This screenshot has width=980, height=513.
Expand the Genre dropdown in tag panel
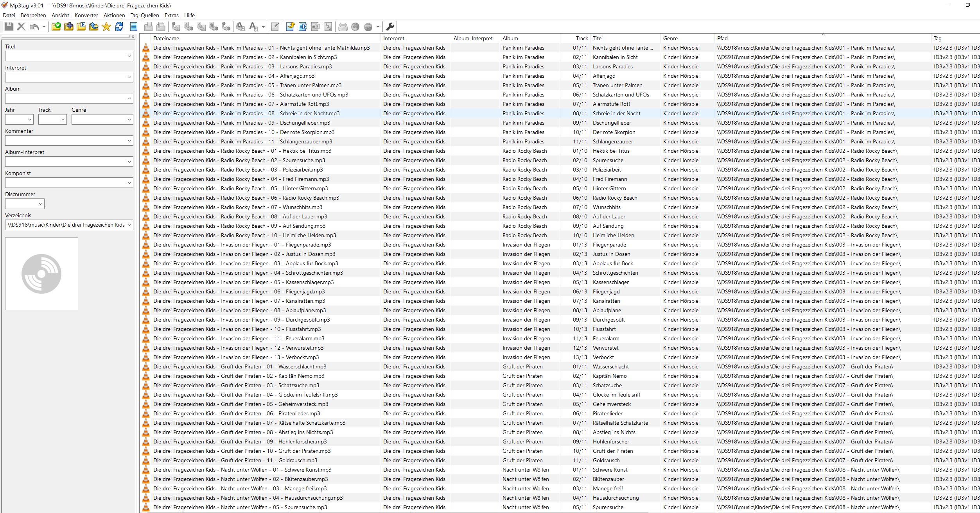(129, 120)
